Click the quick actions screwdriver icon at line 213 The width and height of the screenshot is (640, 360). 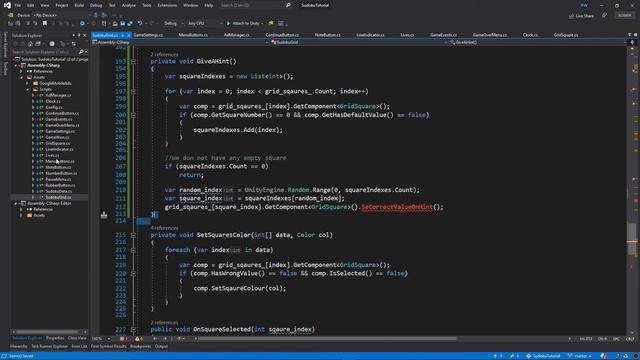104,215
